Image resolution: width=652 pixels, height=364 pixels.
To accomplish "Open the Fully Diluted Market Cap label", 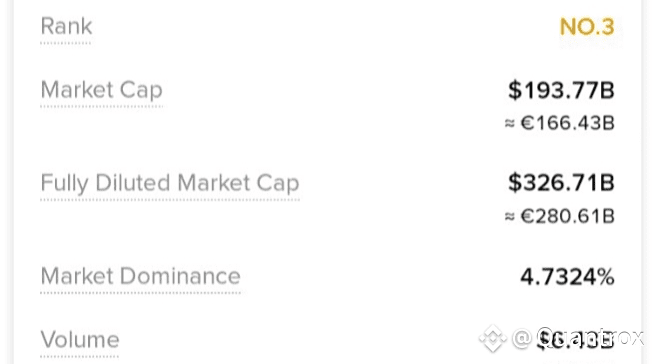I will coord(170,183).
